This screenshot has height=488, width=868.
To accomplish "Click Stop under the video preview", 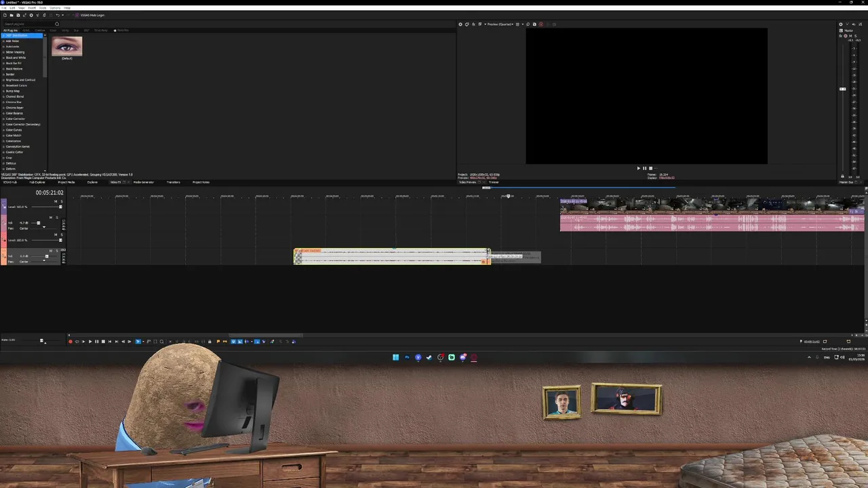I will [x=650, y=168].
